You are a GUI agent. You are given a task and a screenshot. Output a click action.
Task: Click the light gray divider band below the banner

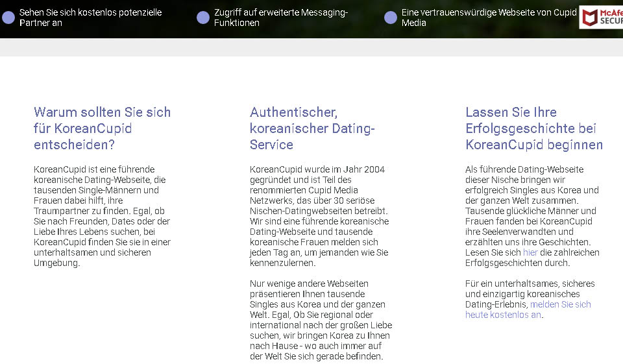[311, 47]
